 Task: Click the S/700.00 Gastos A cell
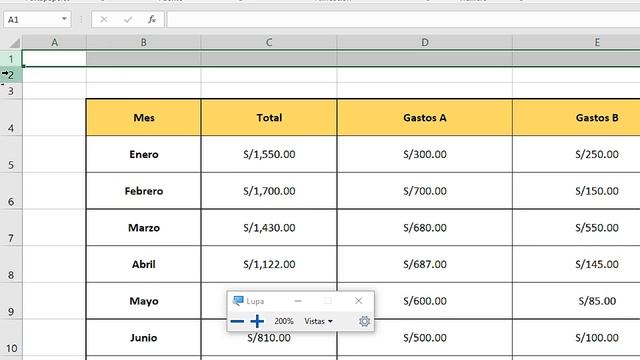(425, 191)
